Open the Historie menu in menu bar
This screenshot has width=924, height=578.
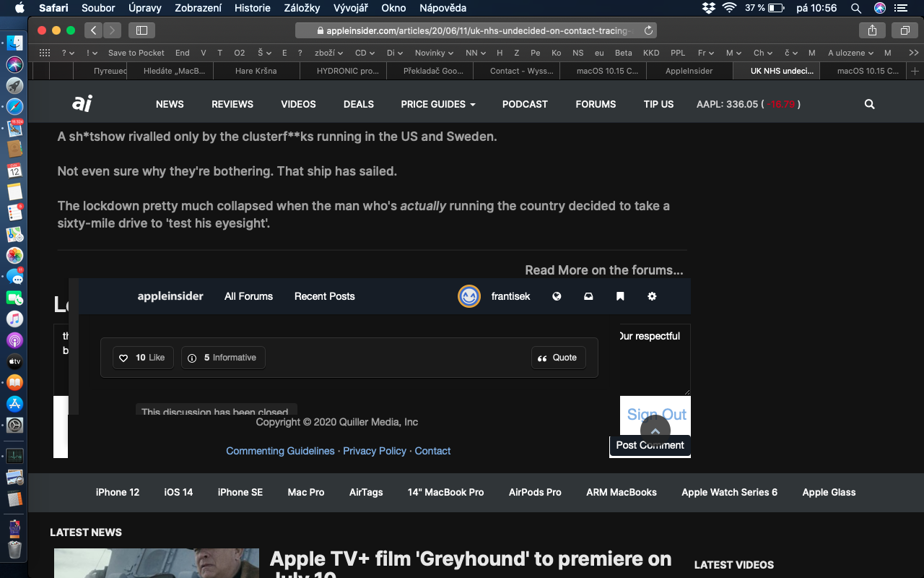pos(253,8)
